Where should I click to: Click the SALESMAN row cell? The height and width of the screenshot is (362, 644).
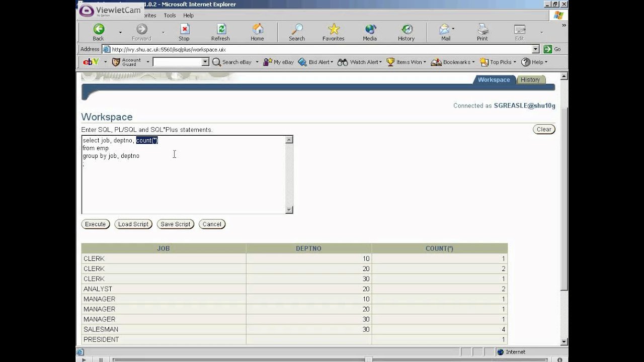[164, 329]
